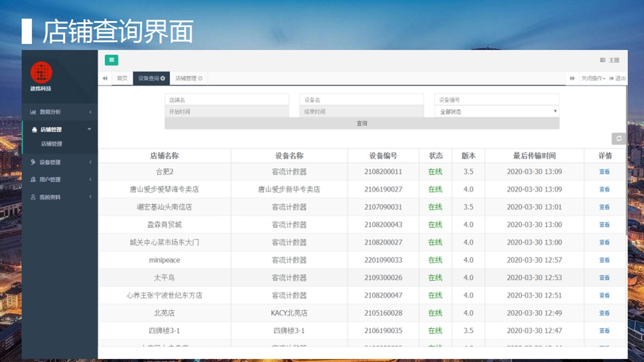644x362 pixels.
Task: Close the 店铺管理 tab with its x icon
Action: point(200,78)
